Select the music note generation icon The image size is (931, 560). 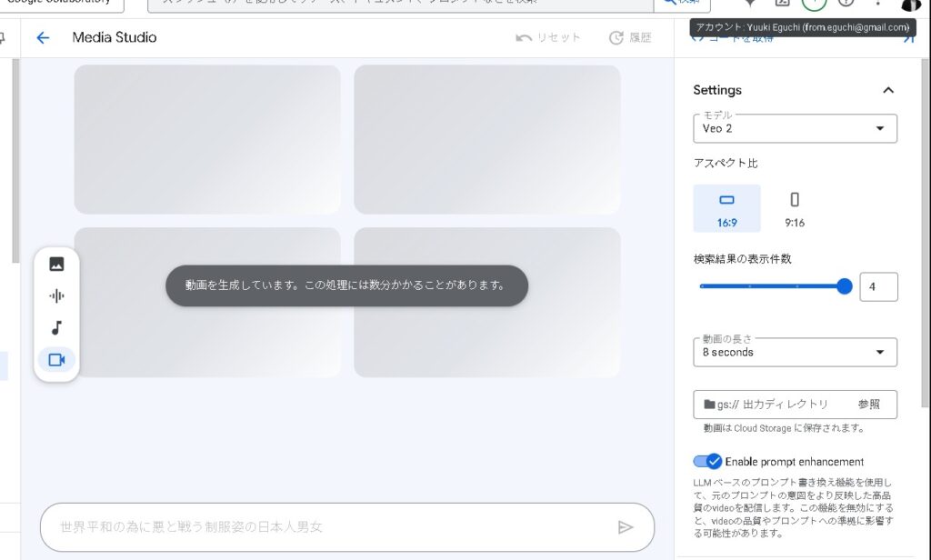[x=56, y=328]
